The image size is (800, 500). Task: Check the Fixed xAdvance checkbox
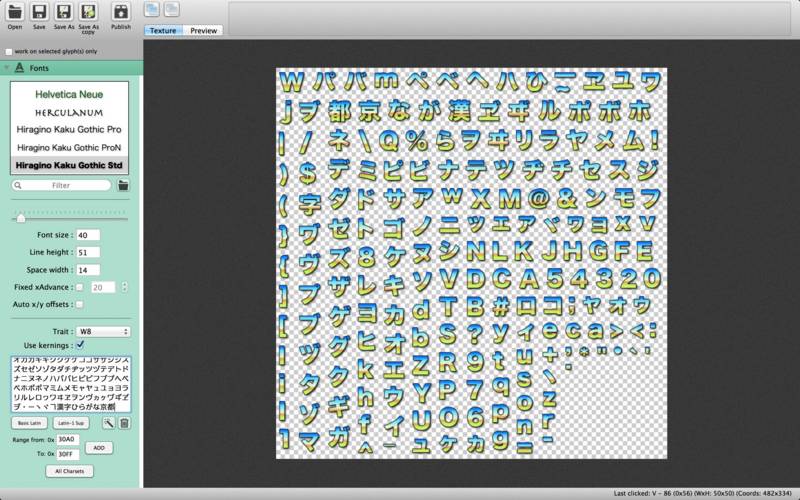[x=80, y=287]
